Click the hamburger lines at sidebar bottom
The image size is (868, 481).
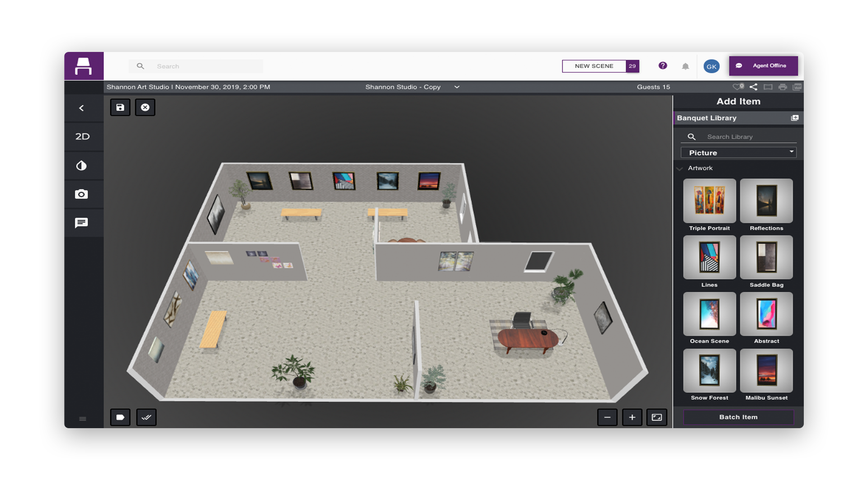coord(83,419)
